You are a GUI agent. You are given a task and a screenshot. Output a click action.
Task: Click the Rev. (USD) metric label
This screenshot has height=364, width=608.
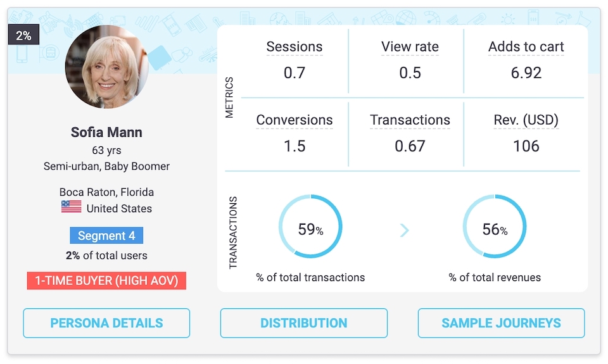coord(526,120)
